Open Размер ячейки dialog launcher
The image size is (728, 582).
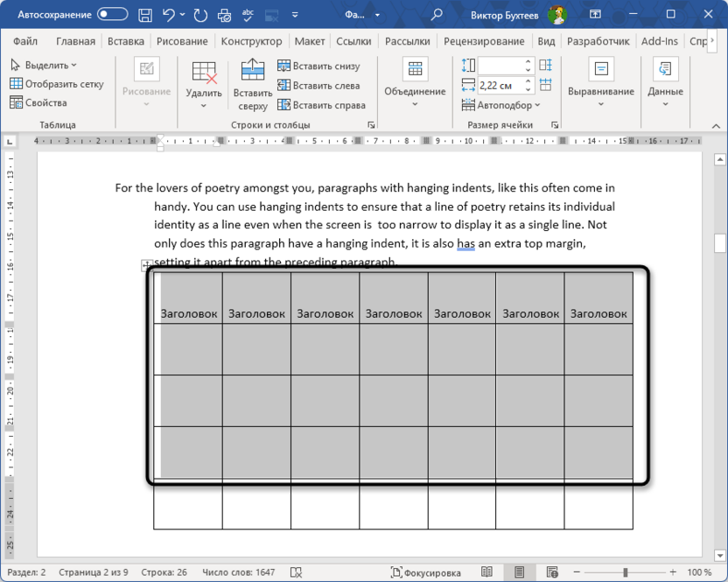point(555,125)
